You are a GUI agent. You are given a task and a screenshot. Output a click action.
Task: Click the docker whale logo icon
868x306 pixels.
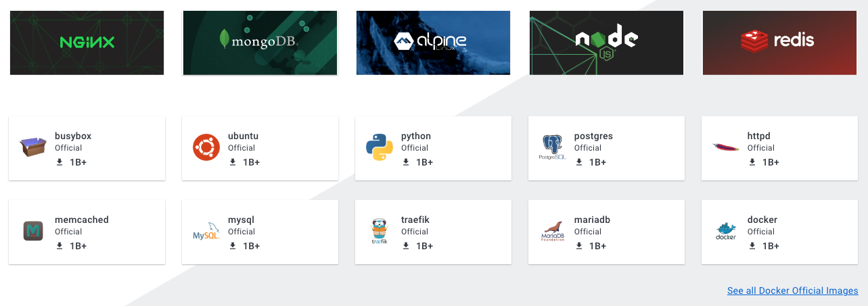(x=726, y=231)
